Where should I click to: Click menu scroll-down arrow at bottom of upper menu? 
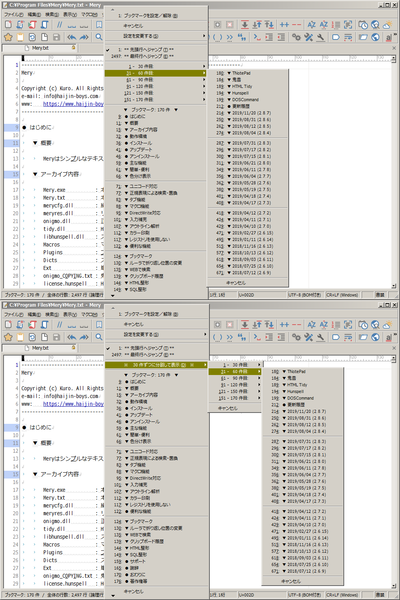(x=113, y=295)
